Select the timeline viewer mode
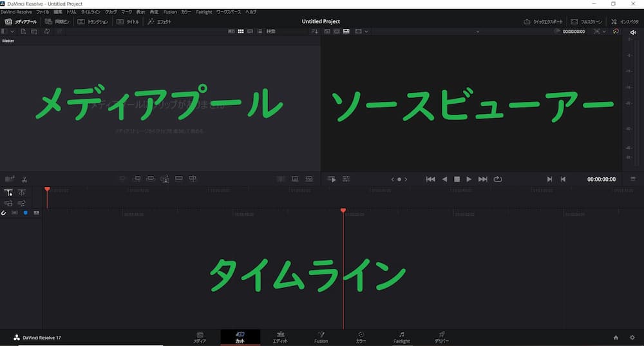 tap(346, 31)
